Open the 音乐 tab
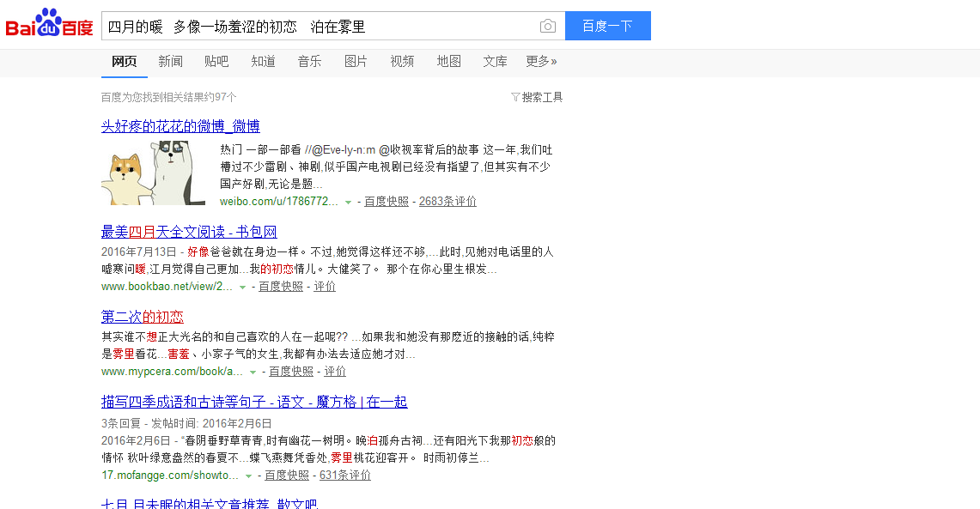The height and width of the screenshot is (509, 980). coord(309,61)
